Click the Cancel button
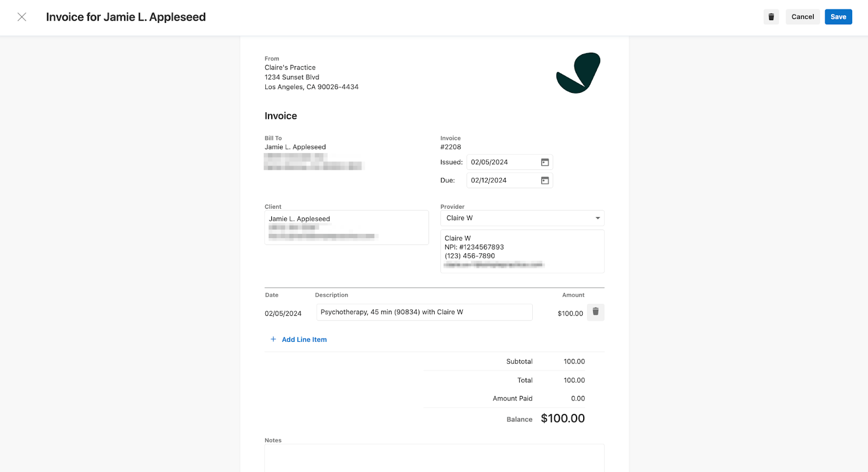The height and width of the screenshot is (472, 868). click(x=802, y=17)
